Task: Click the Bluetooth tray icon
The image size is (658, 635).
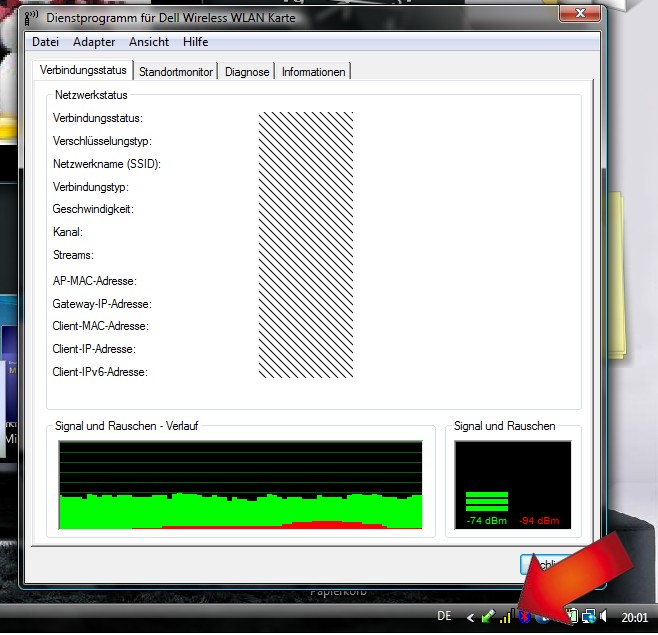Action: [x=524, y=617]
